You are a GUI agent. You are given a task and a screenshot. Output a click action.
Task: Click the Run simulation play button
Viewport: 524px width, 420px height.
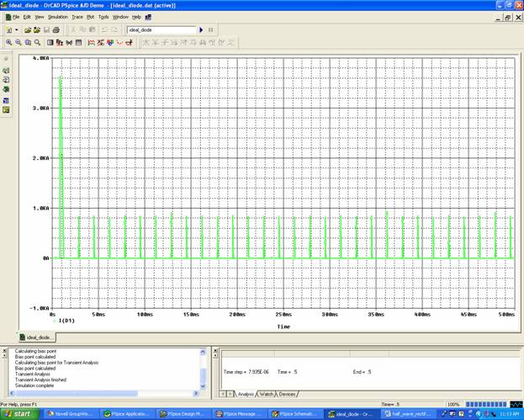pyautogui.click(x=201, y=29)
